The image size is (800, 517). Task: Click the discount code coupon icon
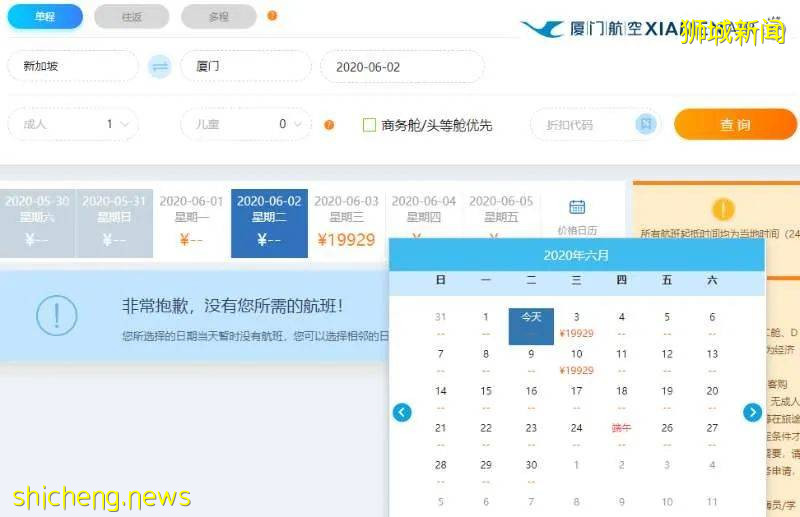click(x=646, y=124)
